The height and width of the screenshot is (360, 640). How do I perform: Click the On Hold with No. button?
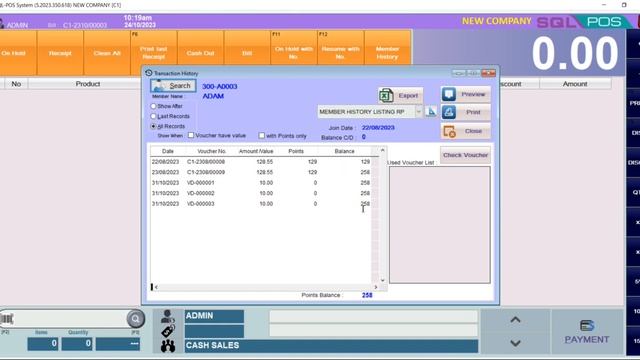[x=294, y=53]
